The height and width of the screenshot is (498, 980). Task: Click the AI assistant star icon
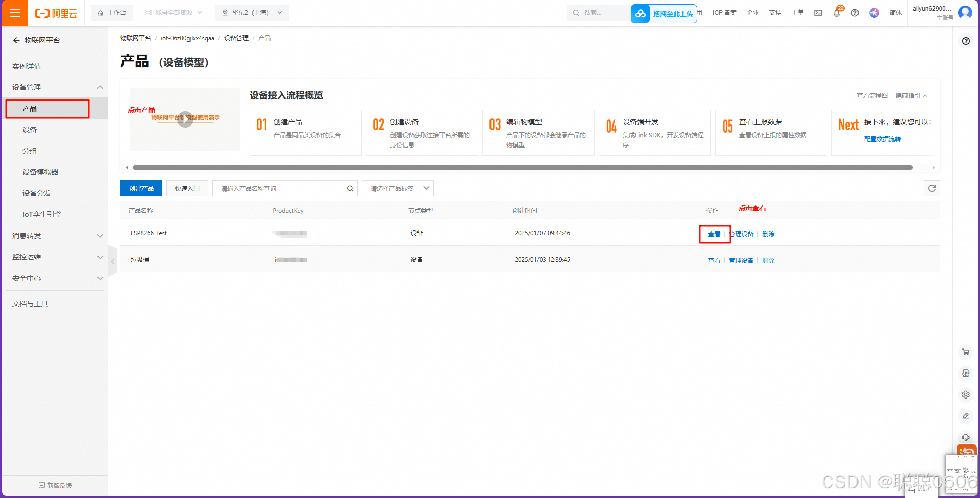(x=874, y=13)
